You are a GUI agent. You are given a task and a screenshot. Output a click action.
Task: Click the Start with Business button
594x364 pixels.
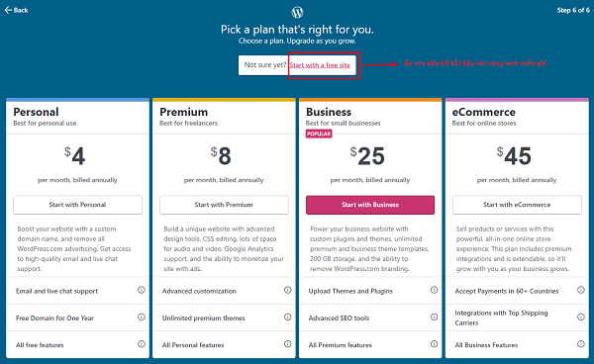coord(370,205)
